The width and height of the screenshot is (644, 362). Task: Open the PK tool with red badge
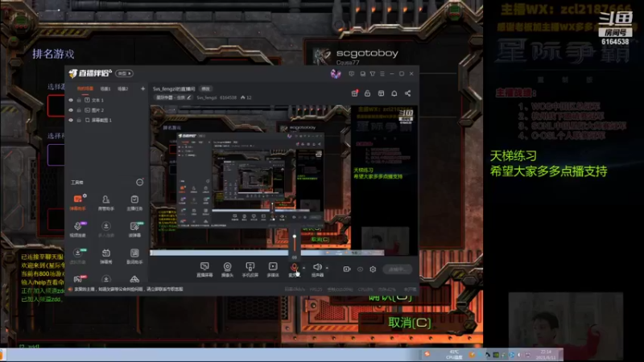pyautogui.click(x=78, y=279)
